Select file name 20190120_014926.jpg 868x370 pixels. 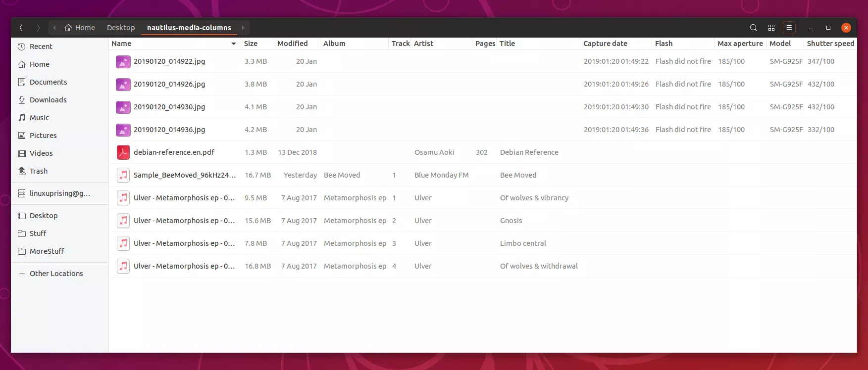[x=169, y=84]
